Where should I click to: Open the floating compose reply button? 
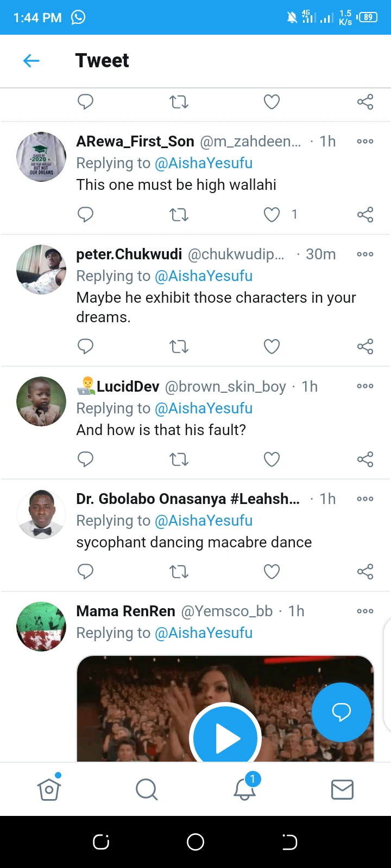[x=341, y=712]
